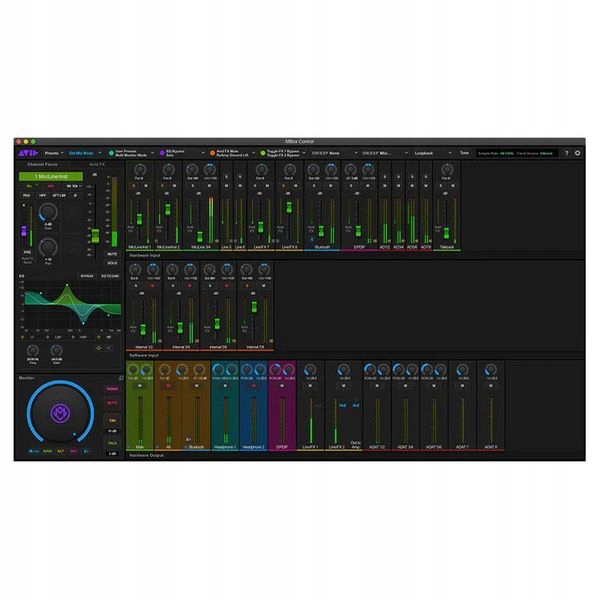Toggle the MONO monitor button
600x600 pixels.
point(112,389)
